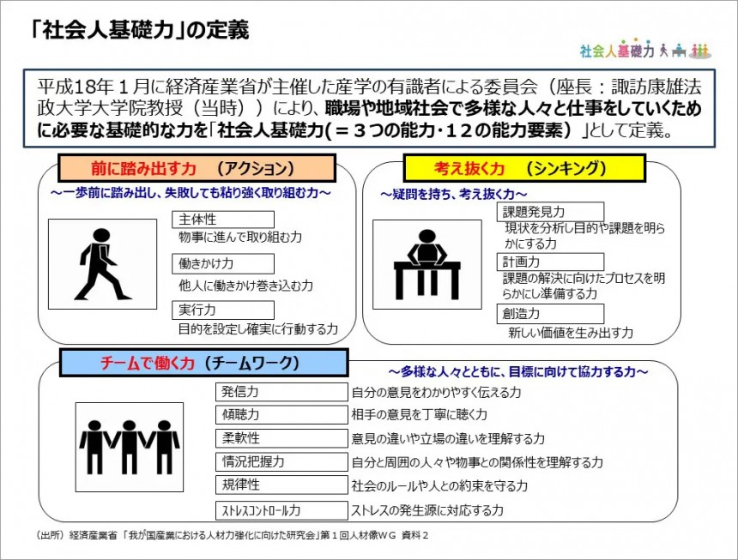Click the ストレスコントロール力 label box
This screenshot has width=738, height=560.
coord(281,510)
